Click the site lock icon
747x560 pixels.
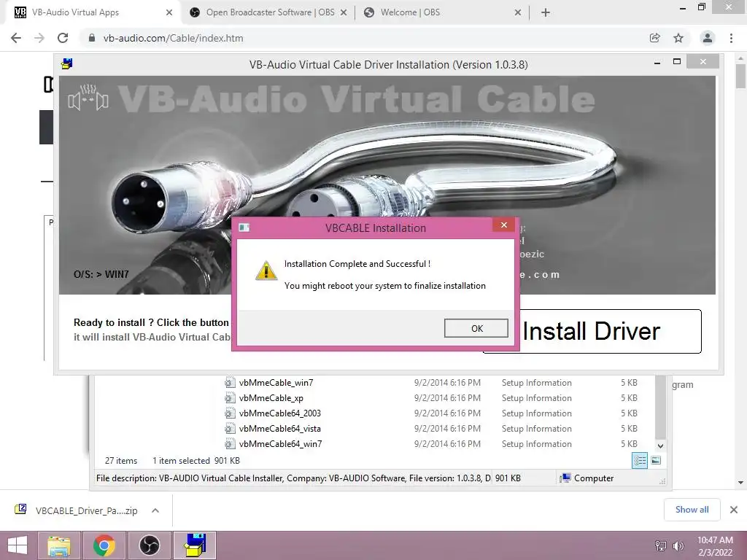pyautogui.click(x=91, y=38)
